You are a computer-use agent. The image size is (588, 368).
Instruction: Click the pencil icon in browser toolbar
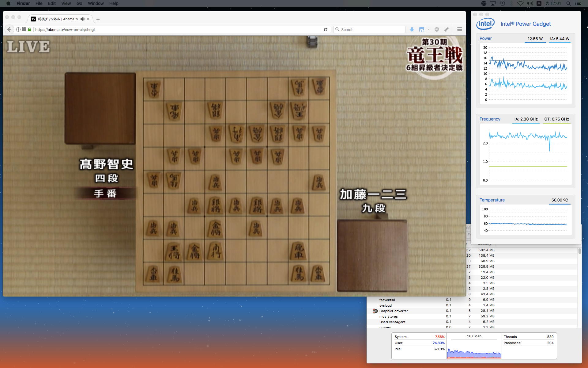(x=447, y=29)
